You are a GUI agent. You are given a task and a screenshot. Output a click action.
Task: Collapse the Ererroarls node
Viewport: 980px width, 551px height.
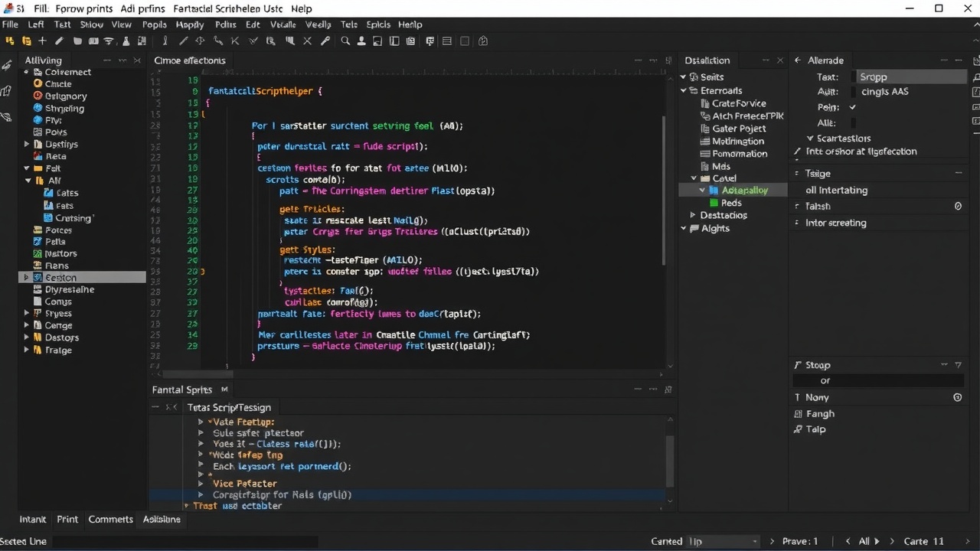point(684,90)
